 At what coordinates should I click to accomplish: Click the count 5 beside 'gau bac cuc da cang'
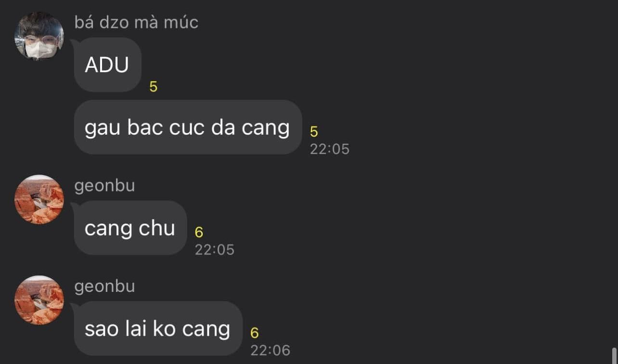tap(314, 132)
